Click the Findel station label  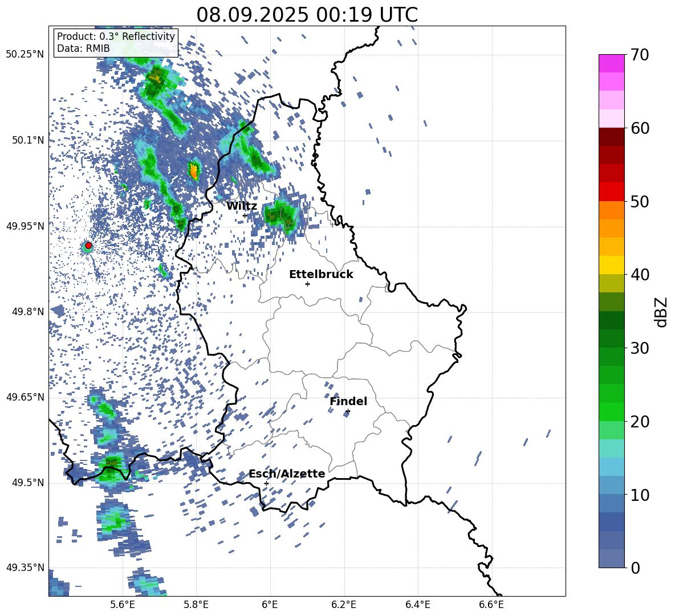coord(348,401)
